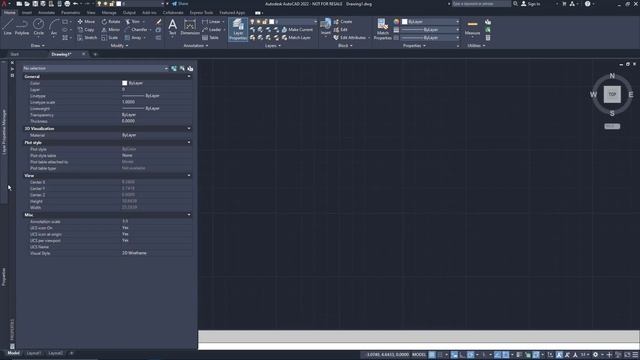The height and width of the screenshot is (360, 640).
Task: Open the Manage ribbon tab
Action: [x=109, y=13]
